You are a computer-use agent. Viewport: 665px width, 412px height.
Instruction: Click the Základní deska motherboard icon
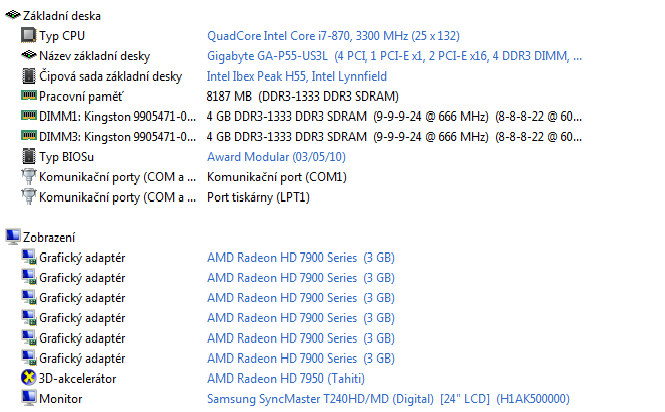click(13, 15)
